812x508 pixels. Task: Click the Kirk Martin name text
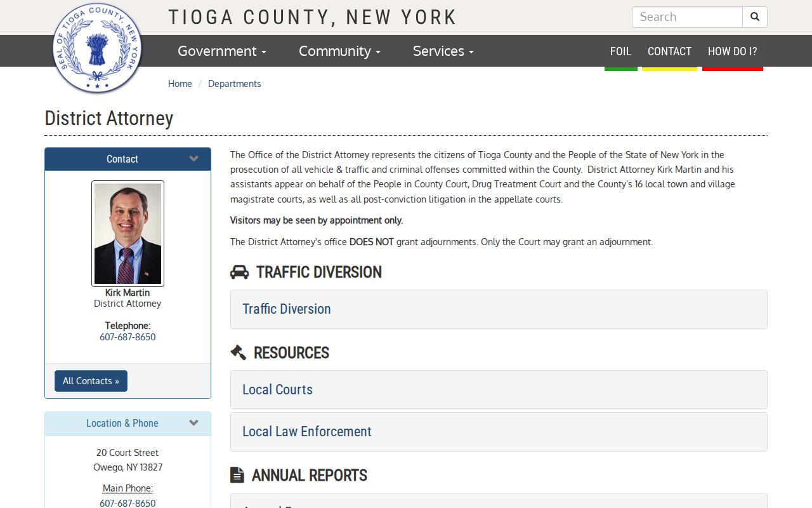[x=128, y=293]
